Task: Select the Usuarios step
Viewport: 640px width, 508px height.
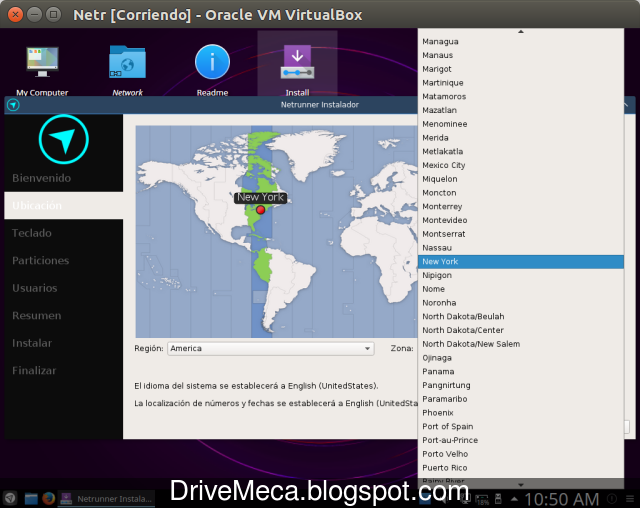Action: point(63,288)
